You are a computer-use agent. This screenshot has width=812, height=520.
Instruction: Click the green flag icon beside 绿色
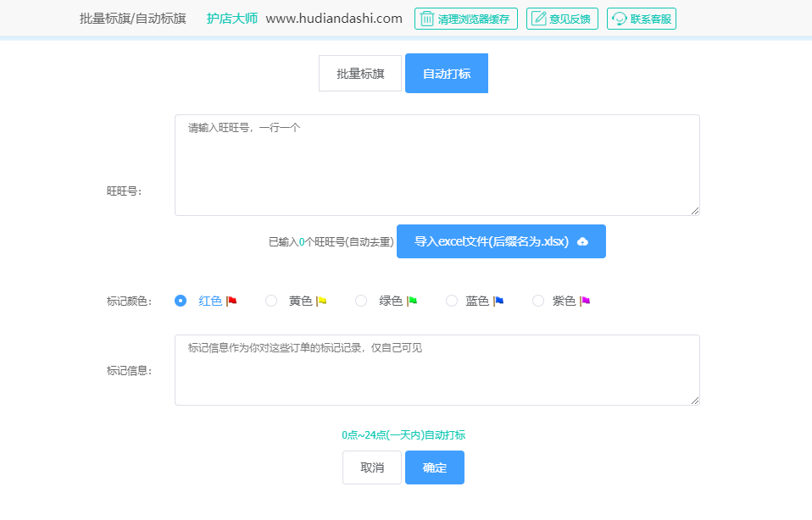[x=411, y=300]
